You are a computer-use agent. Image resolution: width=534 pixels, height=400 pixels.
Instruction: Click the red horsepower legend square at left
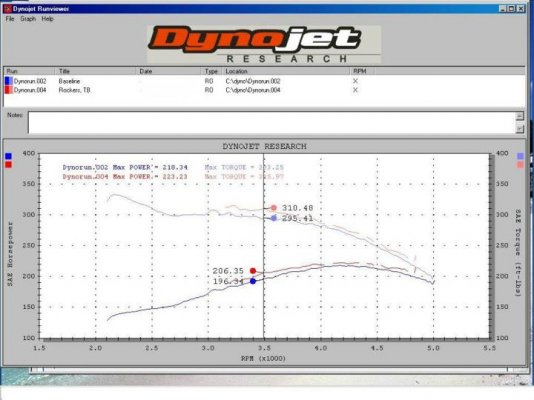tap(9, 165)
